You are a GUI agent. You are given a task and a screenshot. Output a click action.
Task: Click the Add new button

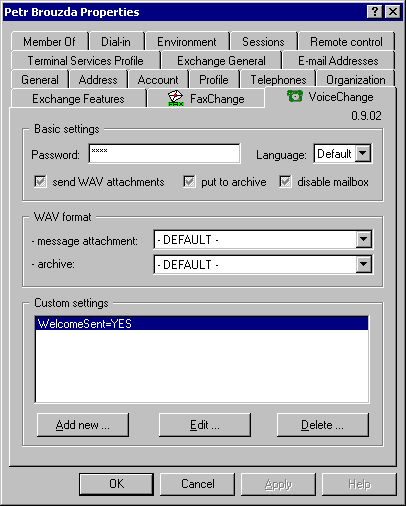83,425
